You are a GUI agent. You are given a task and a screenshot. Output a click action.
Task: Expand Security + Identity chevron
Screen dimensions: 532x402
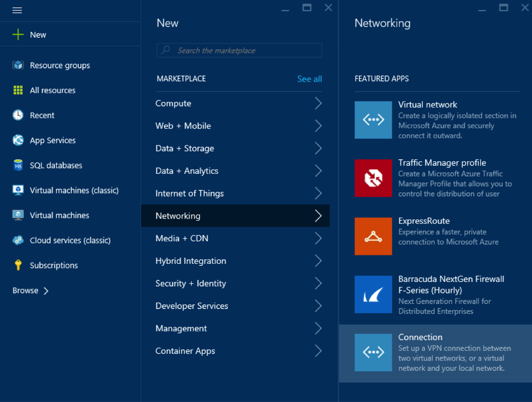click(318, 283)
